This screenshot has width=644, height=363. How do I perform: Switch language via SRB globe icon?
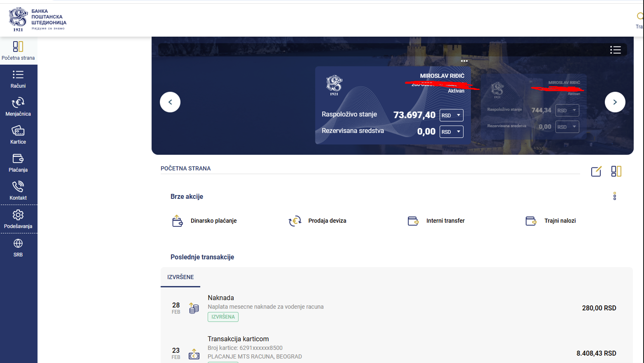click(18, 247)
